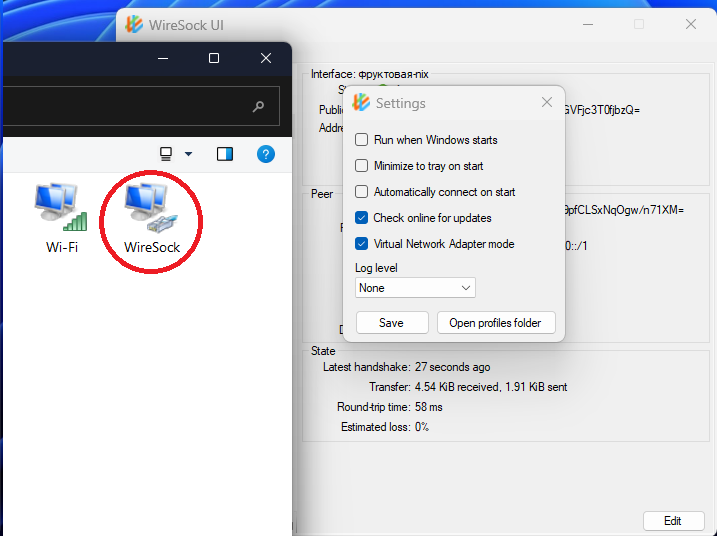The height and width of the screenshot is (536, 717).
Task: Click Open profiles folder button
Action: tap(496, 323)
